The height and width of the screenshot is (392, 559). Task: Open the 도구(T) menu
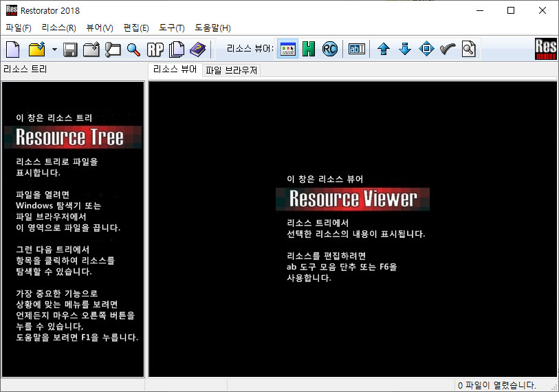click(x=172, y=28)
